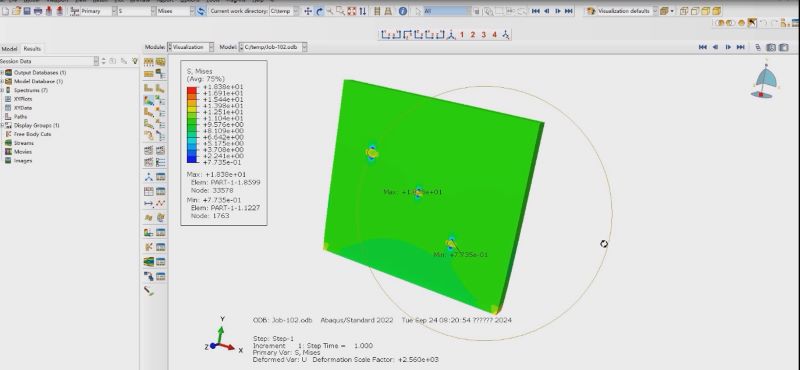Create a new model database
The image size is (800, 370).
point(6,11)
